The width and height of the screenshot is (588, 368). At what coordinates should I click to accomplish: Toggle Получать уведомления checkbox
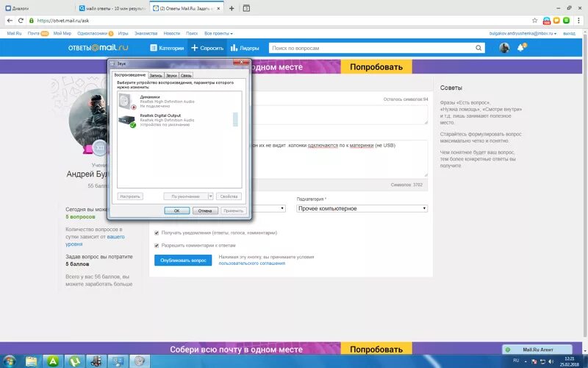pos(157,233)
